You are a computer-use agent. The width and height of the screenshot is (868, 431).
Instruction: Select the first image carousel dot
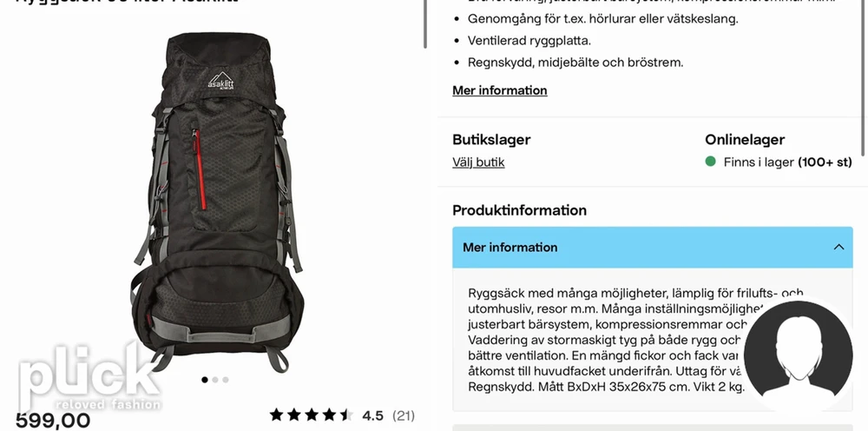(x=205, y=380)
